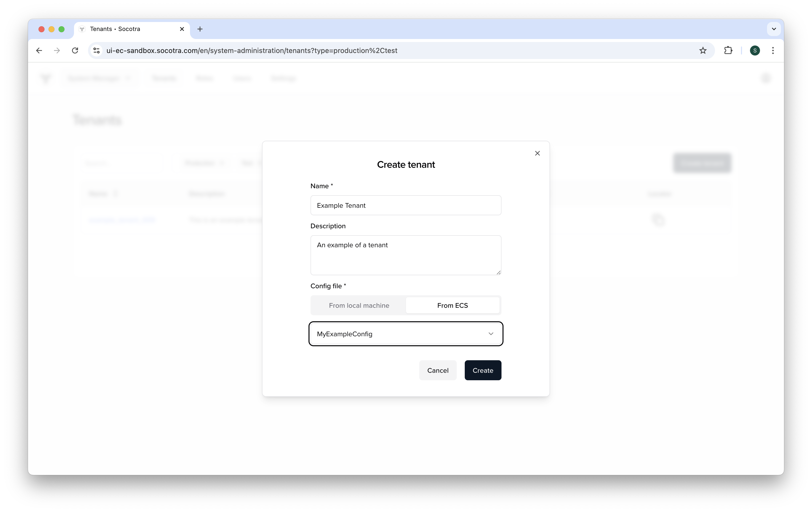Open the MyExampleConfig dropdown
The height and width of the screenshot is (512, 812).
click(406, 333)
